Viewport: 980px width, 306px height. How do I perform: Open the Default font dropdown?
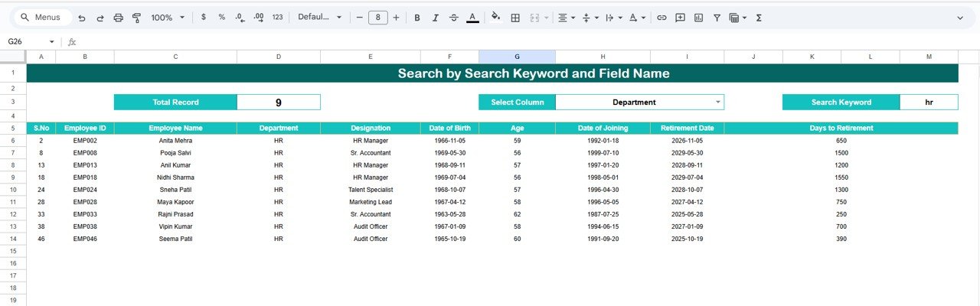tap(319, 18)
